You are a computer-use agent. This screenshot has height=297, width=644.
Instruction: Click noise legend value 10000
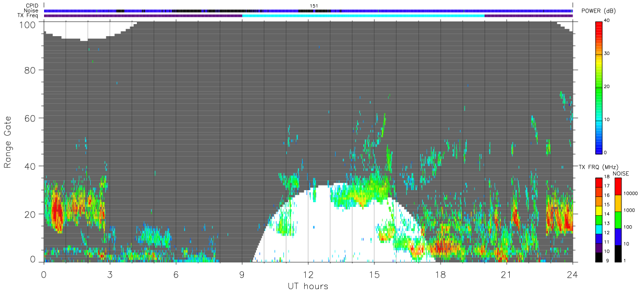point(630,194)
